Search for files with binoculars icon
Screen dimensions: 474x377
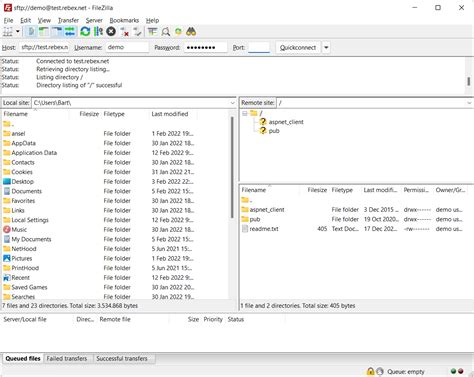click(x=191, y=32)
